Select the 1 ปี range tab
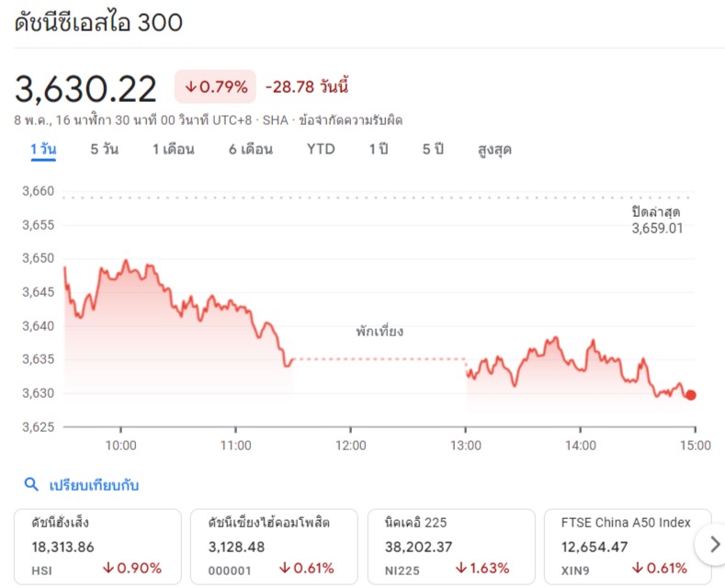Viewport: 725px width, 588px height. point(379,149)
